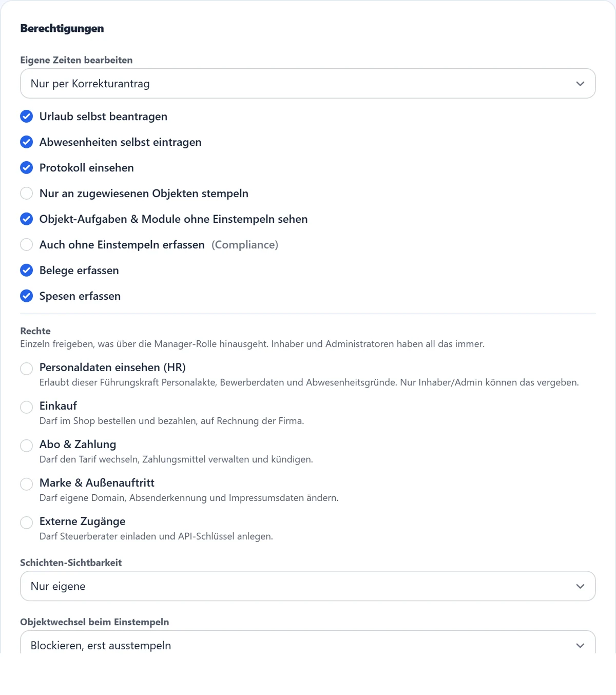Click chevron of Nur per Korrekturantrag select
Viewport: 616px width, 695px height.
click(580, 84)
